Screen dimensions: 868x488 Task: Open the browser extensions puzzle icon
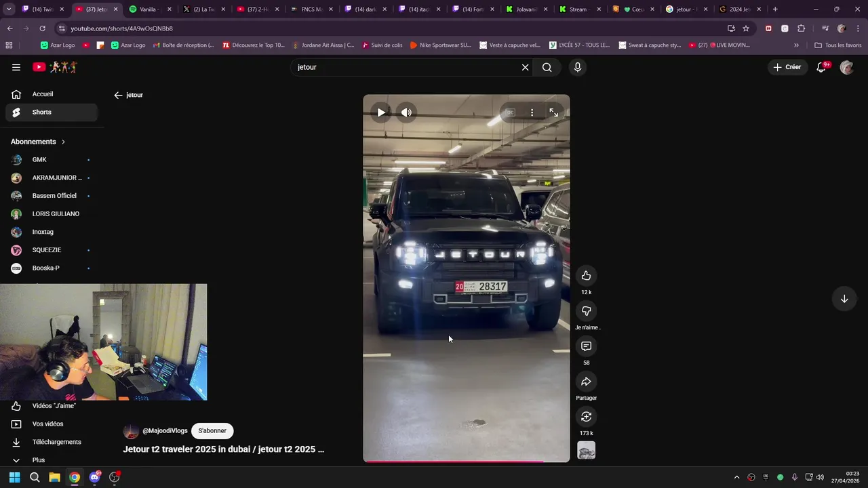[801, 28]
